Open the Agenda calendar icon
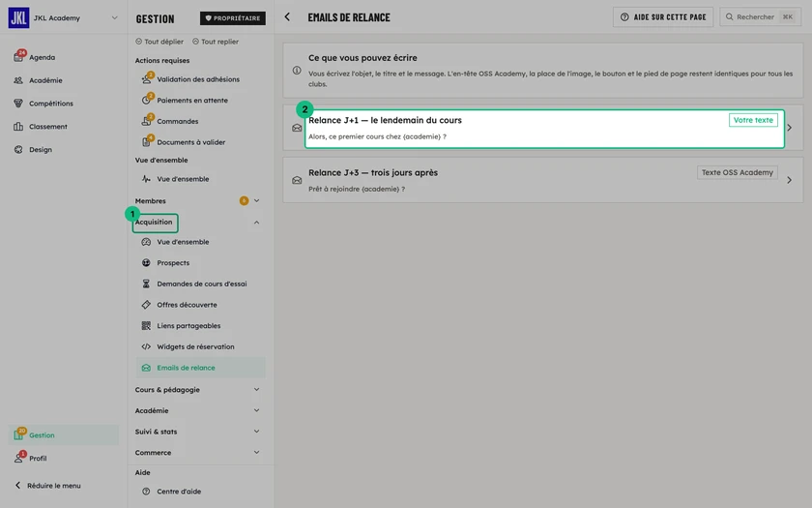Viewport: 812px width, 508px height. pos(18,57)
